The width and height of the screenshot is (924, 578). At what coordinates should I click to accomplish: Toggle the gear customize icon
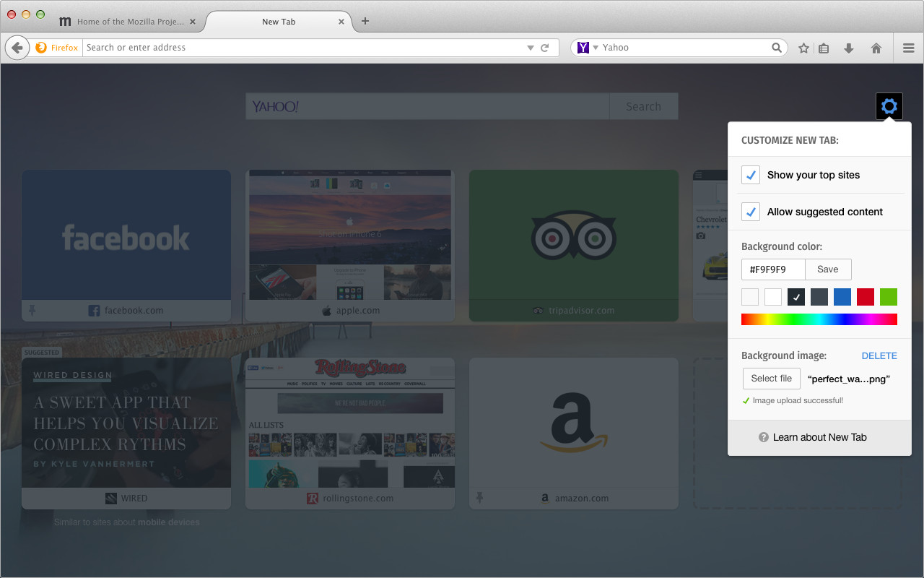889,106
